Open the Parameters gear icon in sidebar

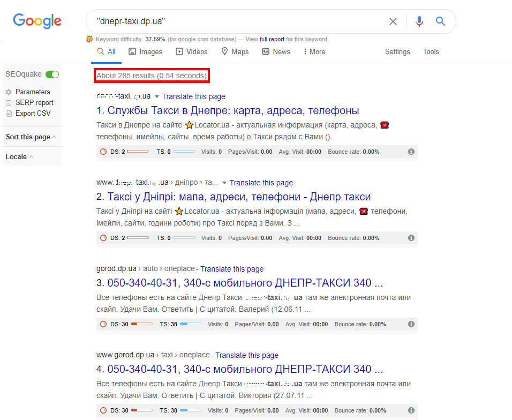[9, 92]
